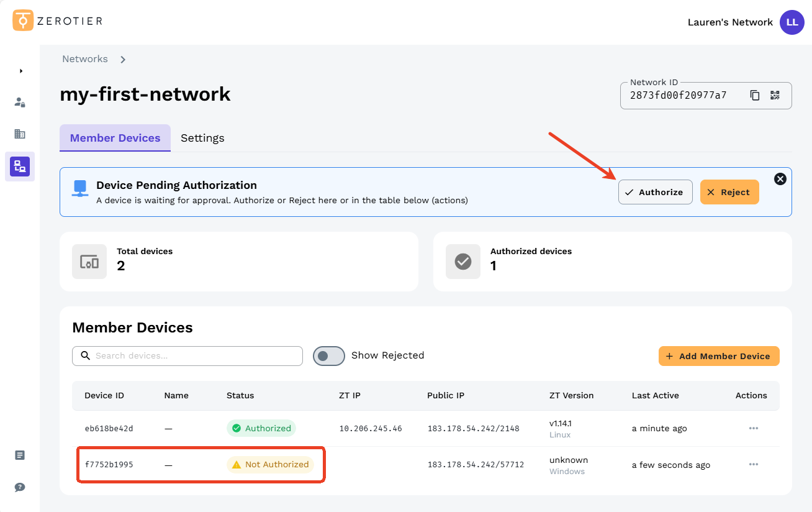Dismiss the Device Pending Authorization banner
This screenshot has width=812, height=512.
[x=780, y=179]
